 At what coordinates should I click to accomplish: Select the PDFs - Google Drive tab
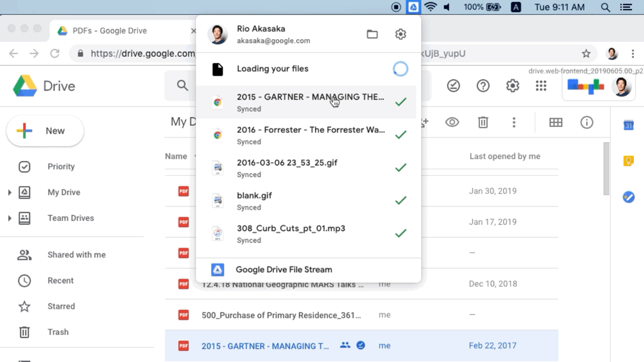tap(110, 31)
